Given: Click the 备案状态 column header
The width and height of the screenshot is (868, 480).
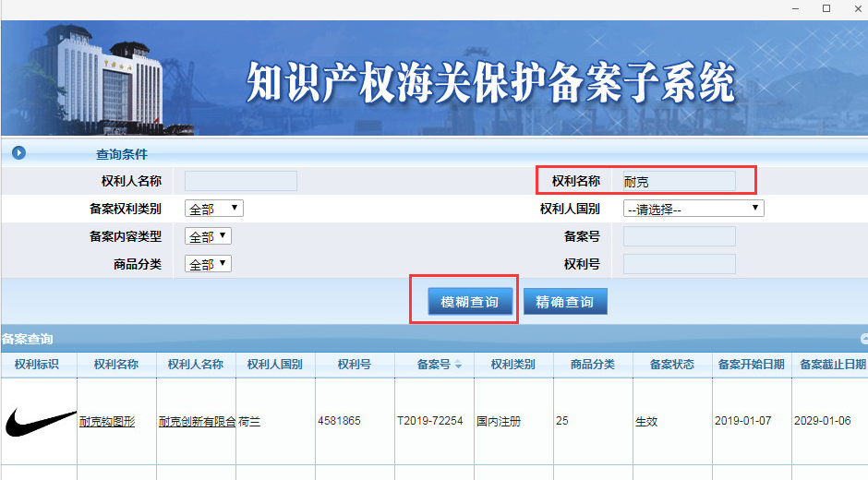Looking at the screenshot, I should click(x=671, y=365).
